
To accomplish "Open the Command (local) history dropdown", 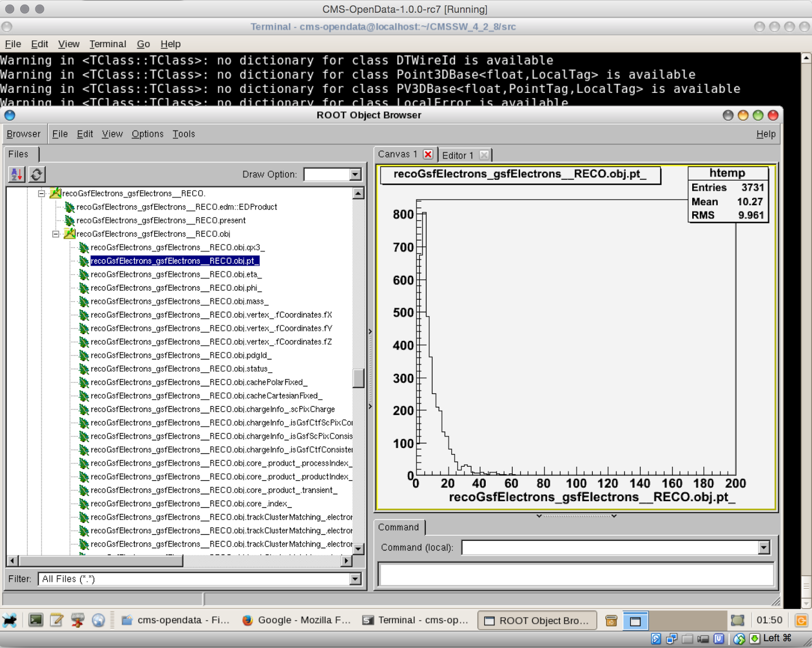I will [x=764, y=547].
